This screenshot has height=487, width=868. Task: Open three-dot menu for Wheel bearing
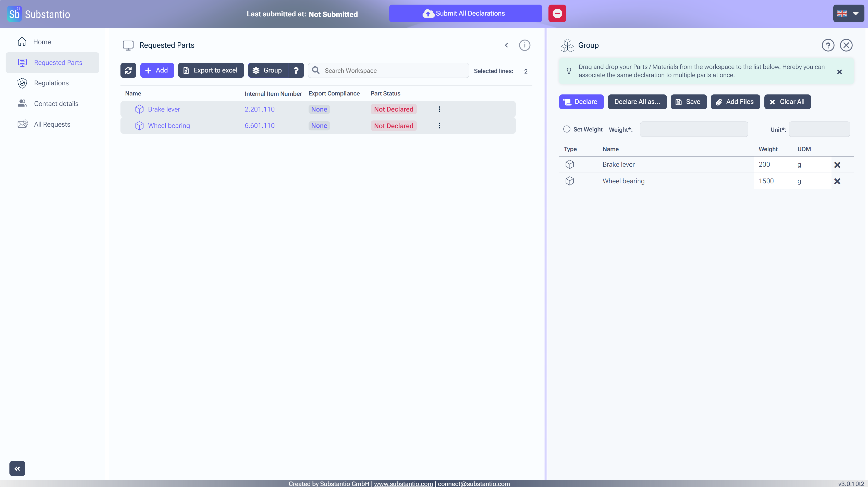coord(439,126)
